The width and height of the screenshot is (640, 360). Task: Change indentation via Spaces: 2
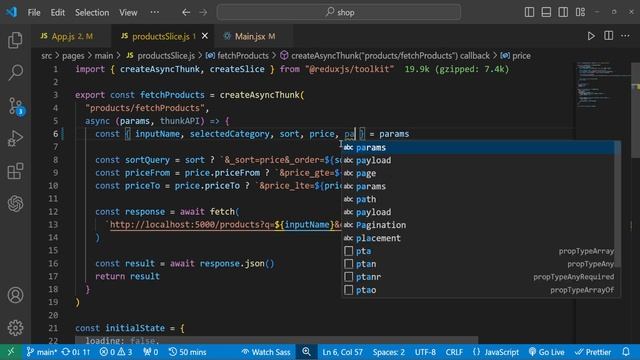389,352
